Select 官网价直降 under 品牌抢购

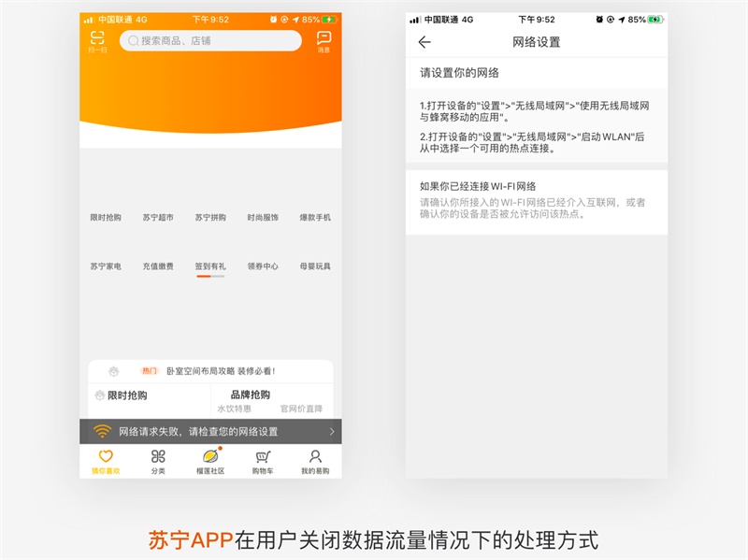(301, 409)
